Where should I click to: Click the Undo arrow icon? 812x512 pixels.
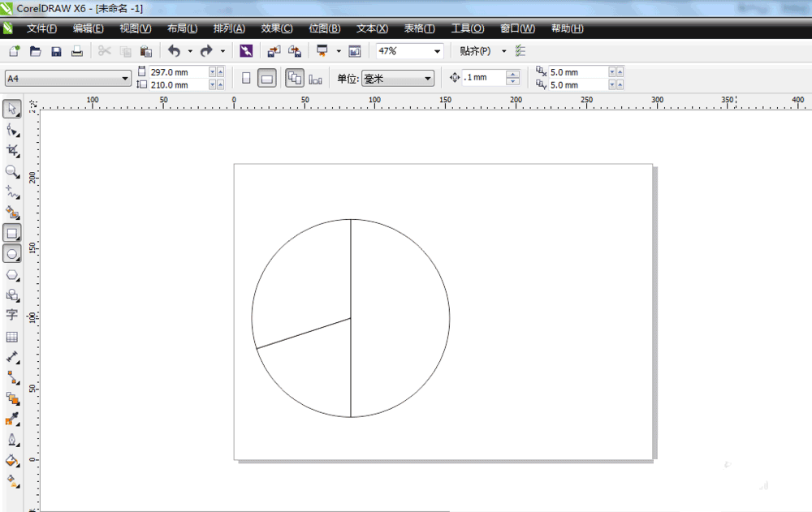174,51
